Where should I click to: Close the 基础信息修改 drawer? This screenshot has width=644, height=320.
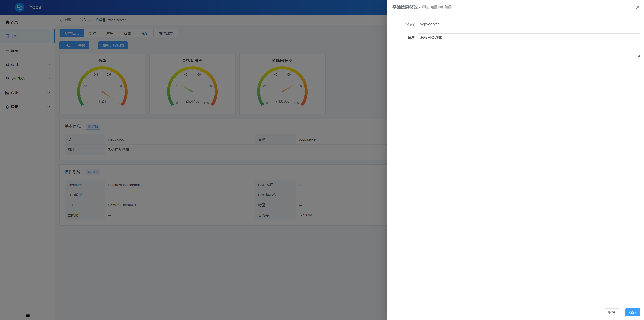(638, 7)
